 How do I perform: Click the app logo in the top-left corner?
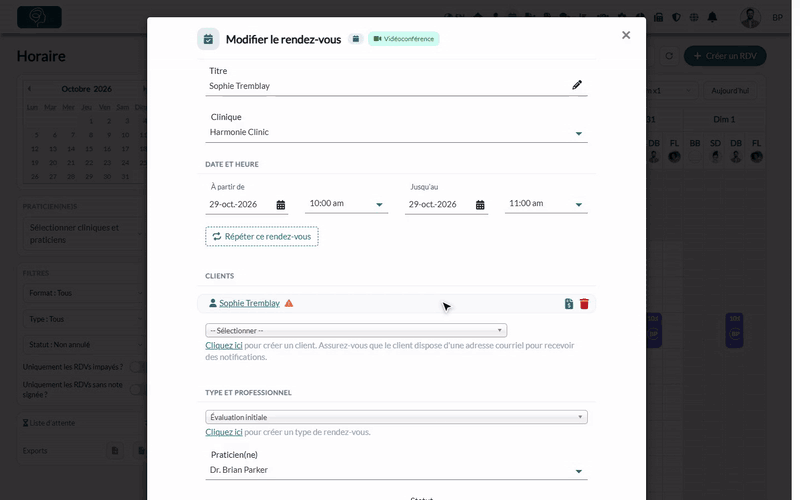pos(39,17)
